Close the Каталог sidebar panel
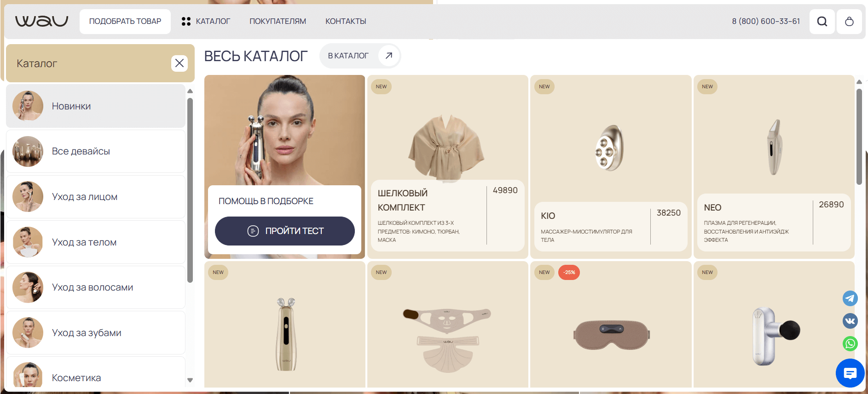The width and height of the screenshot is (868, 394). click(179, 63)
